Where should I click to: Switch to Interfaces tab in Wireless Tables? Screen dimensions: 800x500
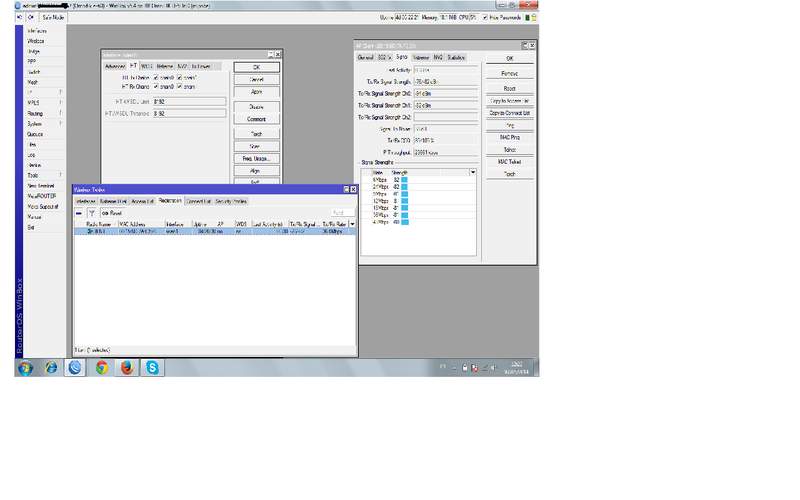coord(86,202)
